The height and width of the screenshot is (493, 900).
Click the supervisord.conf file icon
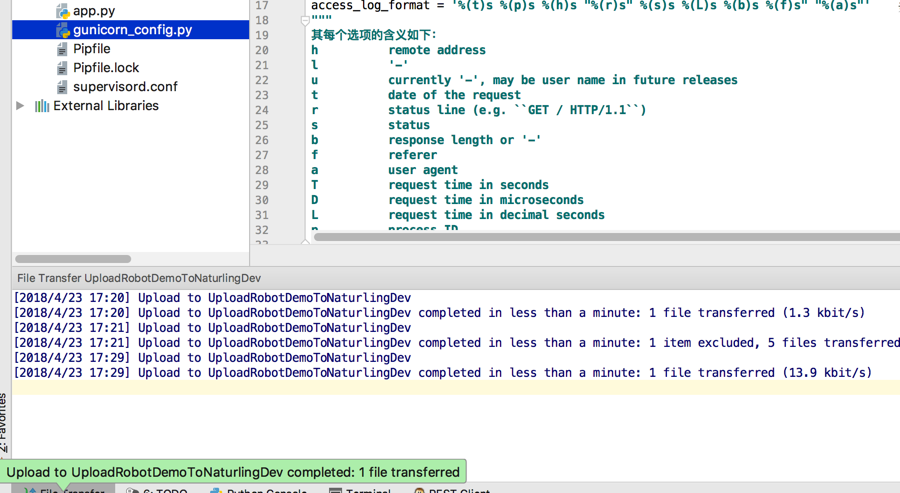click(x=62, y=87)
